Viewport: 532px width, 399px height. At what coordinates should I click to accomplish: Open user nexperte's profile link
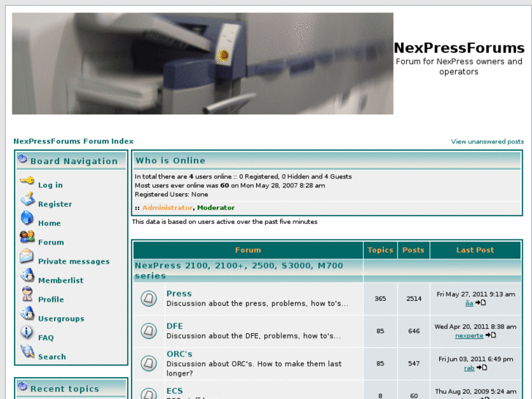tap(469, 335)
